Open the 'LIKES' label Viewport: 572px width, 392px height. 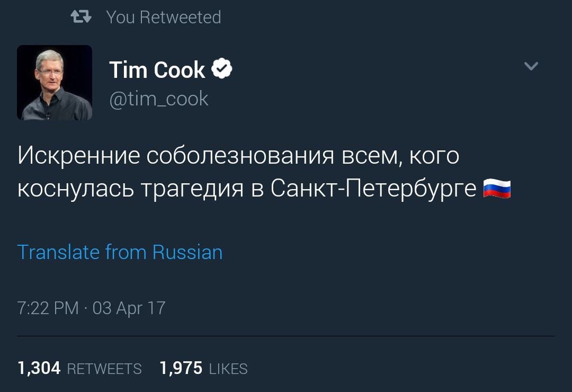pyautogui.click(x=228, y=369)
